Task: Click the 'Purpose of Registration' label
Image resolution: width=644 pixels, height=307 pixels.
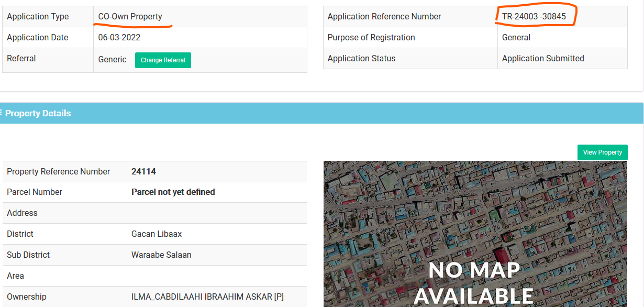Action: tap(371, 38)
